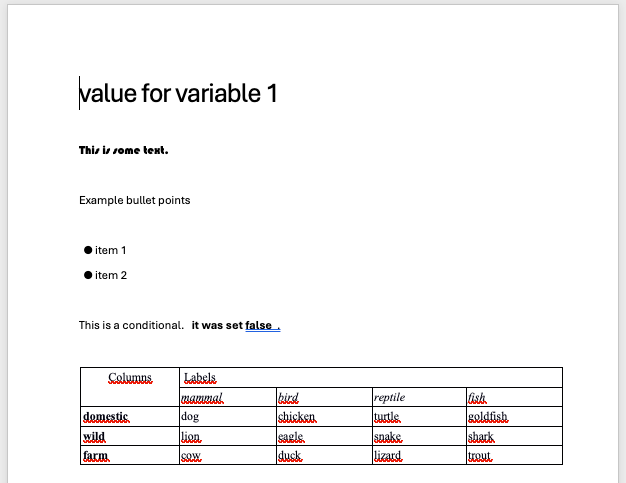This screenshot has height=483, width=626.
Task: Click the "Labels" table header cell
Action: [x=200, y=378]
